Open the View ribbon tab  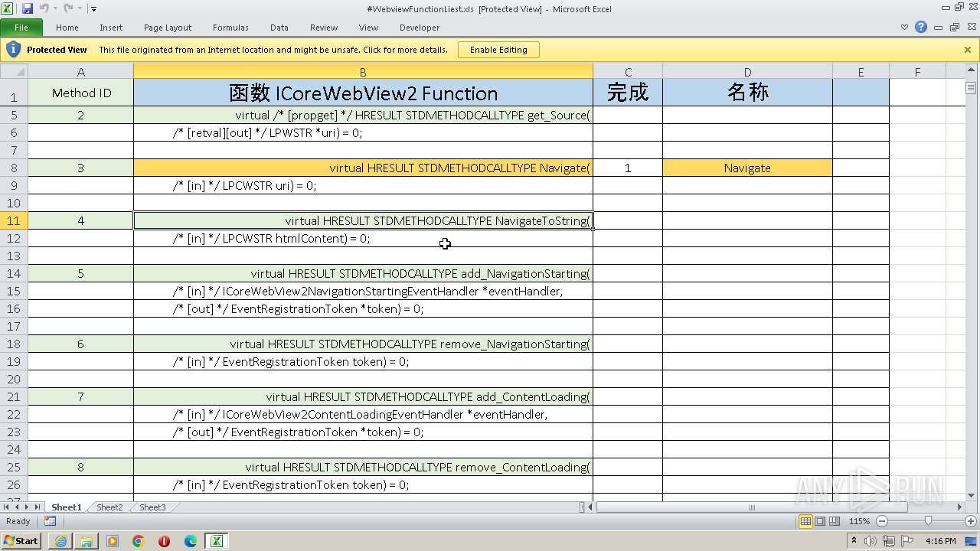click(369, 28)
